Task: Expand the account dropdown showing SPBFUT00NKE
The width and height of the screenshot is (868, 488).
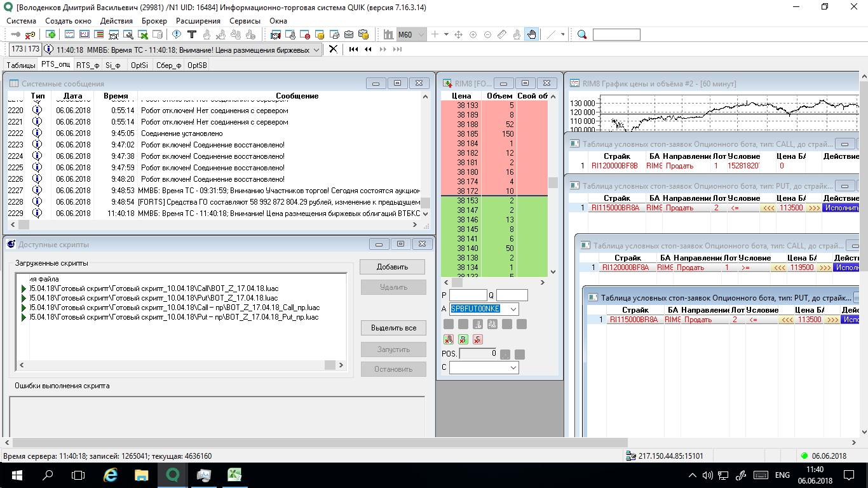Action: 513,309
